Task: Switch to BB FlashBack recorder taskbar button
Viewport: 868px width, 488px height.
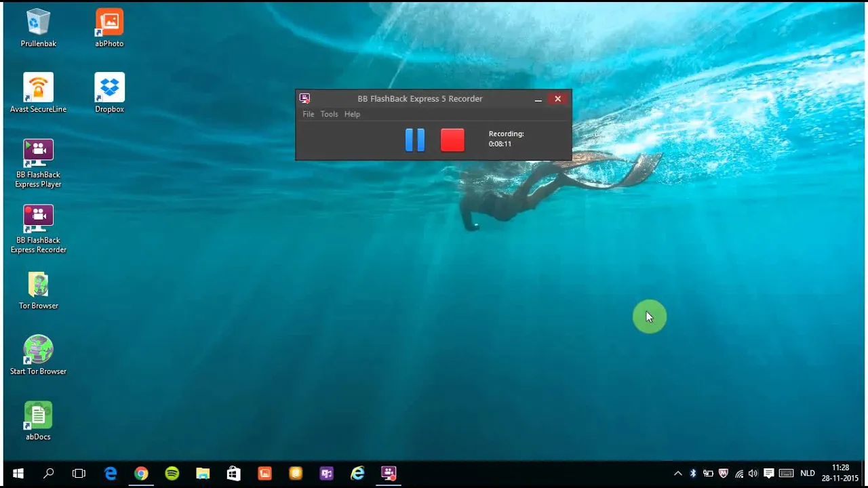Action: coord(389,474)
